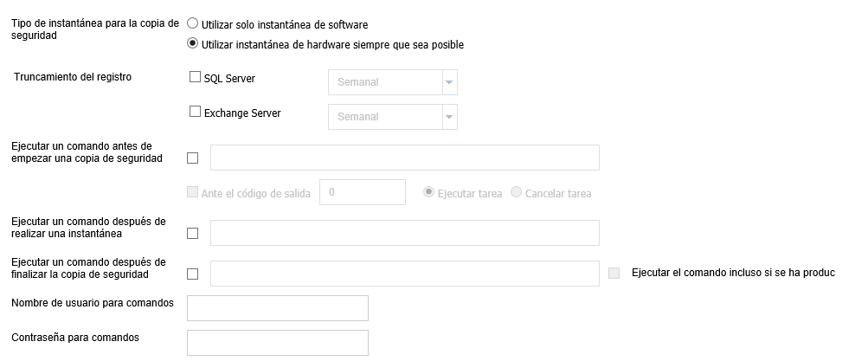This screenshot has width=868, height=361.
Task: Click the 'Nombre de usuario para comandos' field
Action: 277,308
